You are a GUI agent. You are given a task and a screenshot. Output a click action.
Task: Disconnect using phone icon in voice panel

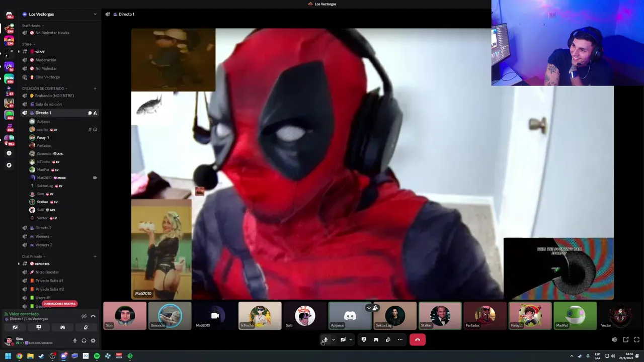click(x=93, y=316)
